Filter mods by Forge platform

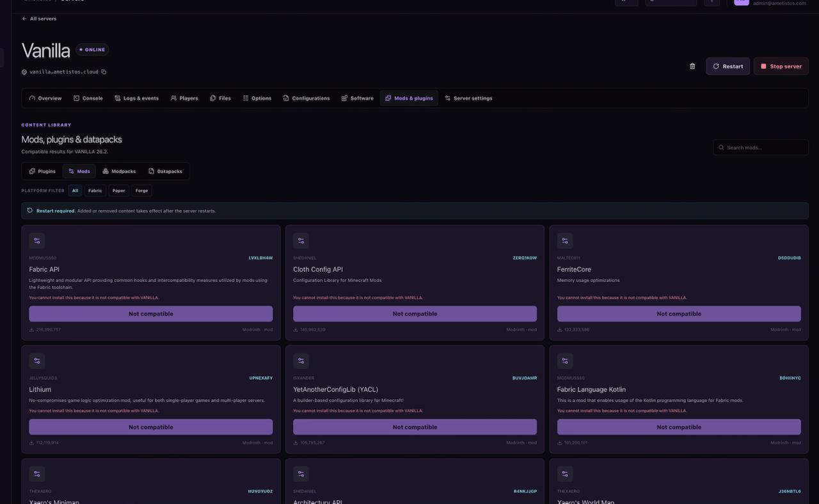142,191
